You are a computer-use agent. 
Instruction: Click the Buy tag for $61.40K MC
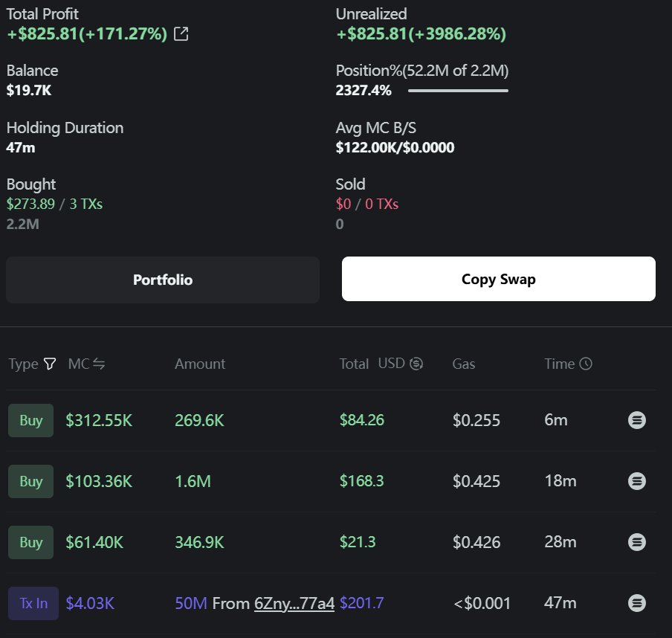pyautogui.click(x=31, y=542)
